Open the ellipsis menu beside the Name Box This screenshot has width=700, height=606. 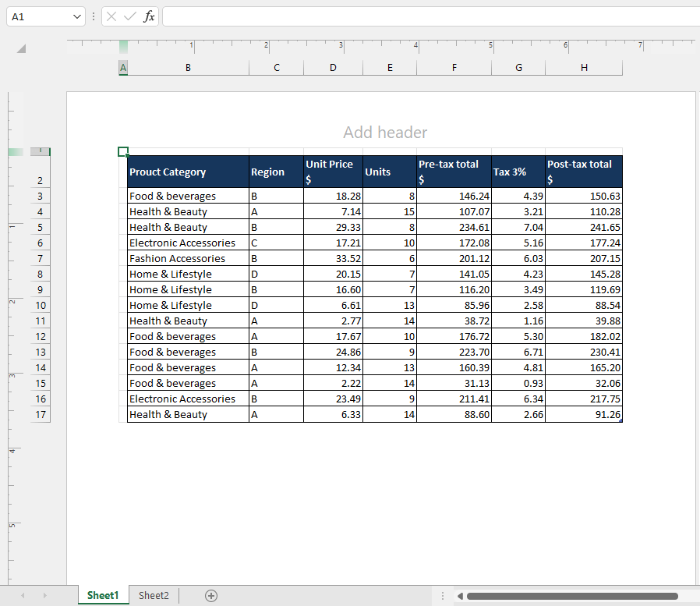[x=93, y=16]
